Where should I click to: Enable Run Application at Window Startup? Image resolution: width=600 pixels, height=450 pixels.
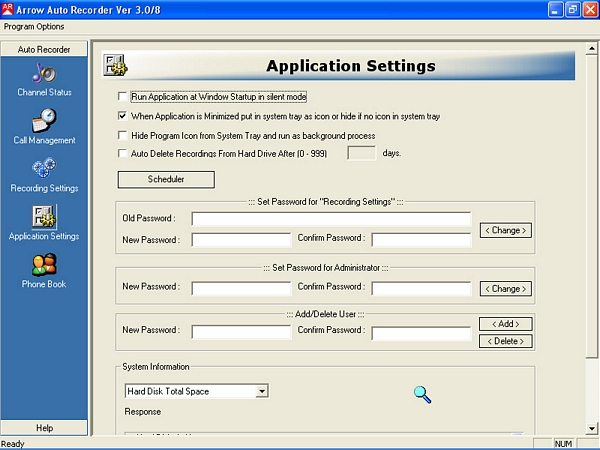click(122, 96)
